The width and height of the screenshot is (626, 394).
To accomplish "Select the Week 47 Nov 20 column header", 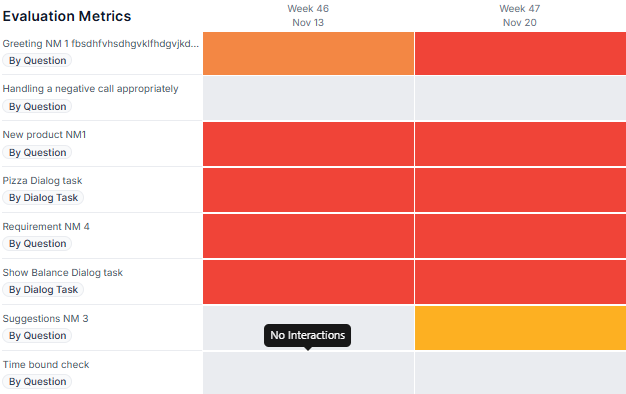I will tap(520, 16).
